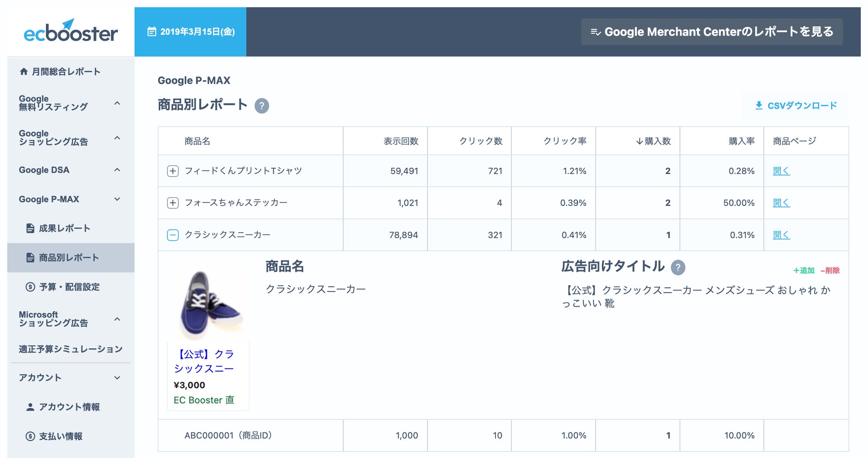Open the 開く link for フォースちゃんステッカー
Screen dimensions: 868x458
click(781, 203)
